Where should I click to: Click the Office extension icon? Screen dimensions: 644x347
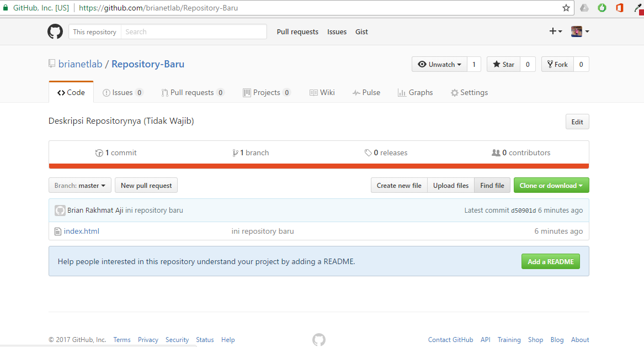(x=620, y=8)
